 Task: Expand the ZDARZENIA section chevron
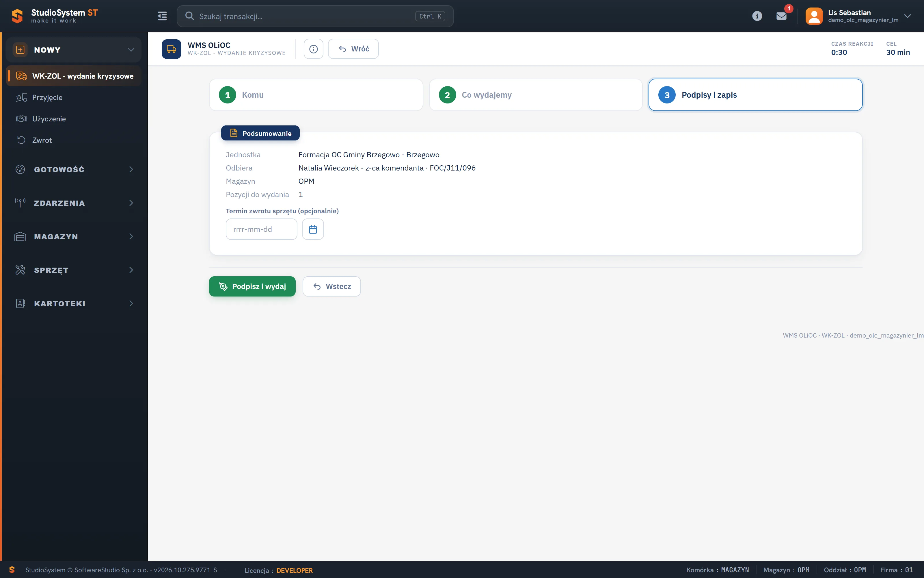(131, 203)
